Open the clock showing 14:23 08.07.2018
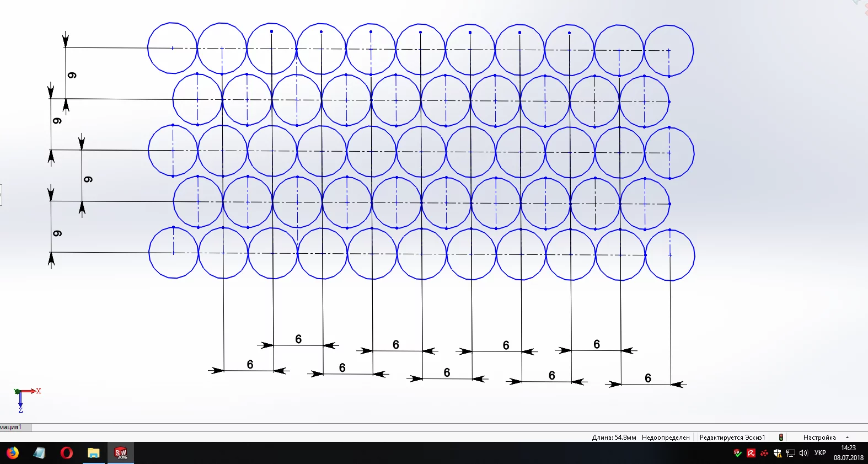Image resolution: width=868 pixels, height=464 pixels. pos(849,453)
